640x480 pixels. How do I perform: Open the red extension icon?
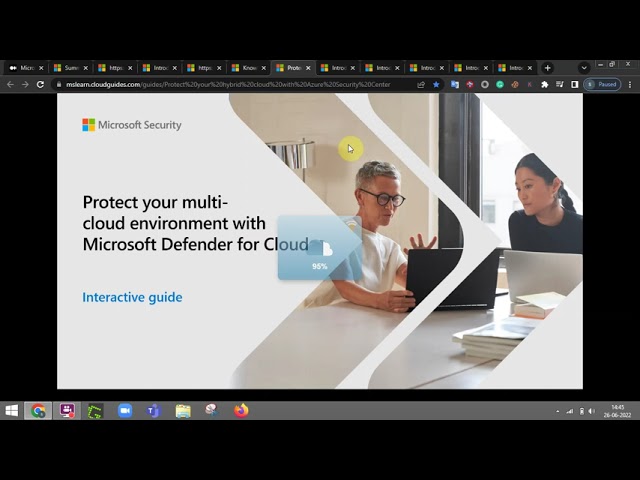470,84
